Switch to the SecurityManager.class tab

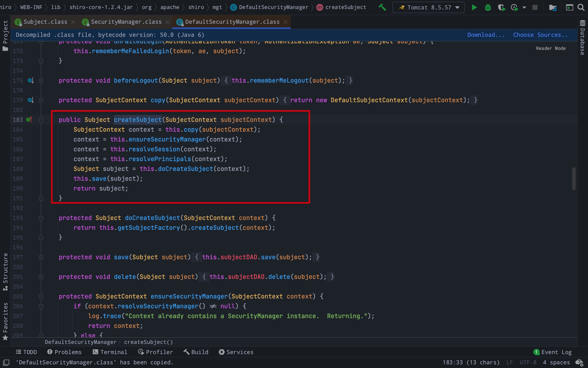pos(126,22)
